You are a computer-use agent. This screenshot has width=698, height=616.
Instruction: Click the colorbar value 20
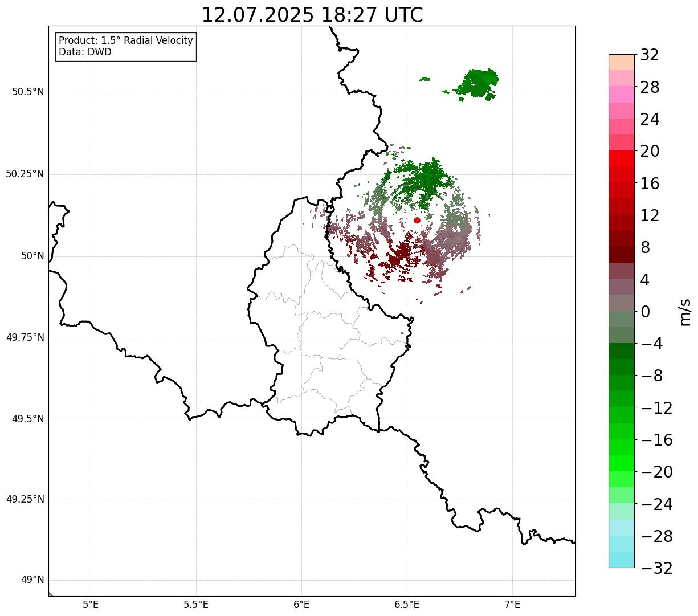tap(650, 151)
